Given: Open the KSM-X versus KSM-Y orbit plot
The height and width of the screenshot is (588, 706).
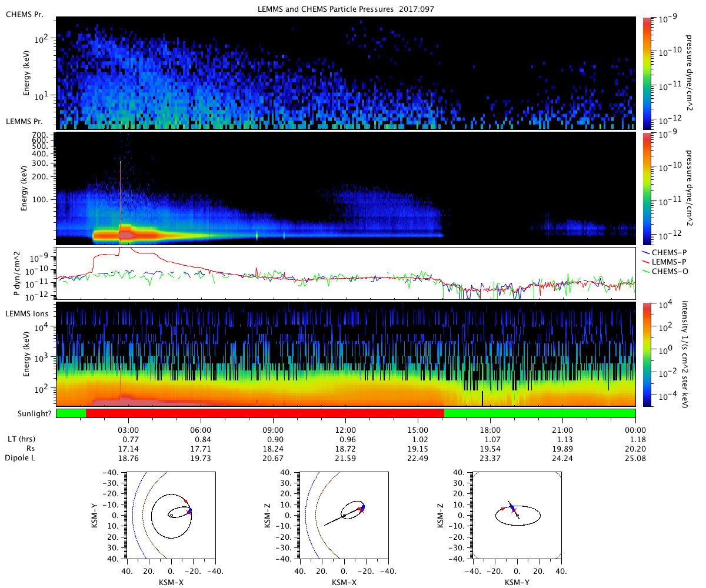Looking at the screenshot, I should (x=171, y=515).
